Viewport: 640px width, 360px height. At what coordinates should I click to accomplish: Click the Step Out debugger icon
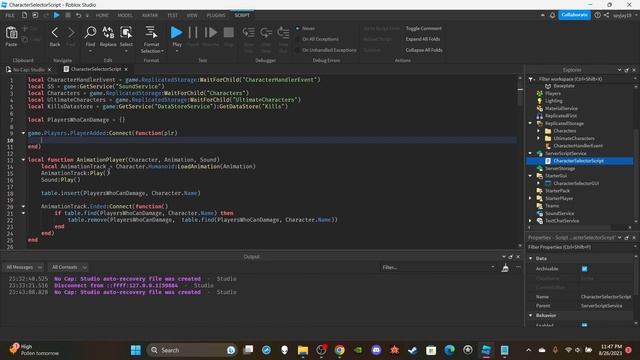[283, 32]
